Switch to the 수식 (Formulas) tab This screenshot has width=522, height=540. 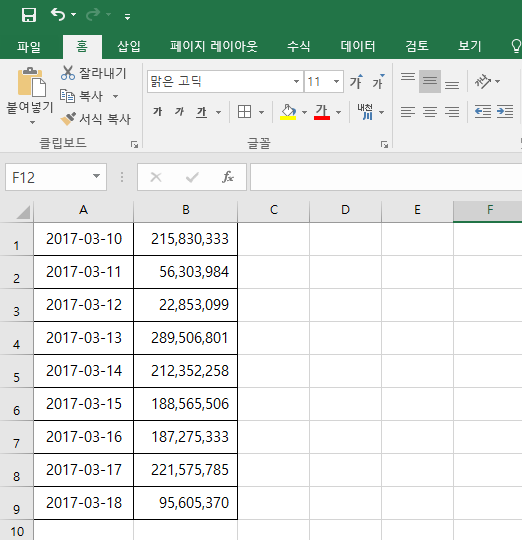299,46
